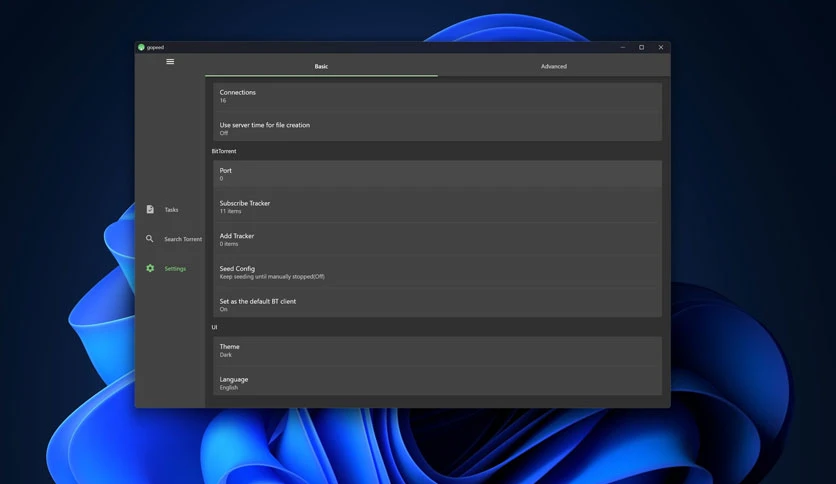Screen dimensions: 836x484
Task: Open the Add Tracker setting
Action: [x=437, y=239]
